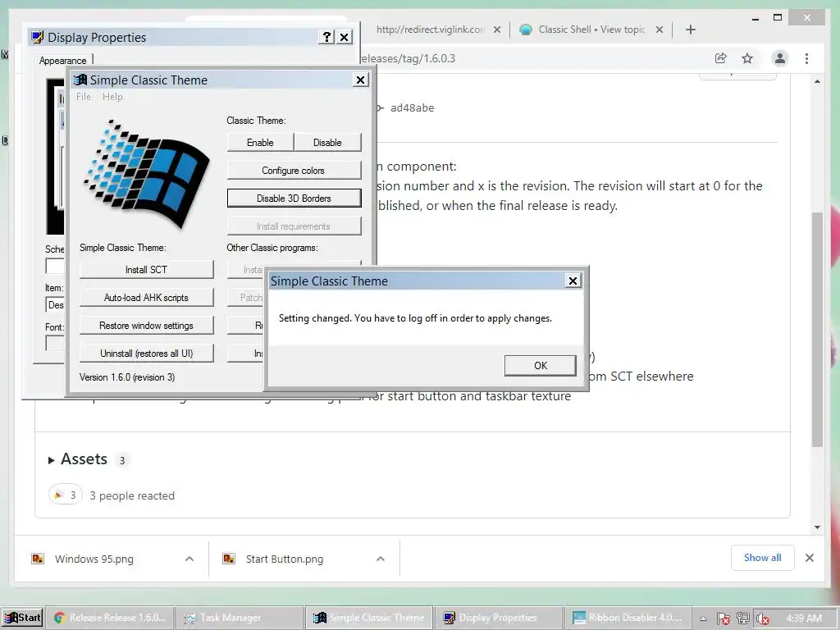Open the Windows 95.png download chevron

[x=189, y=559]
